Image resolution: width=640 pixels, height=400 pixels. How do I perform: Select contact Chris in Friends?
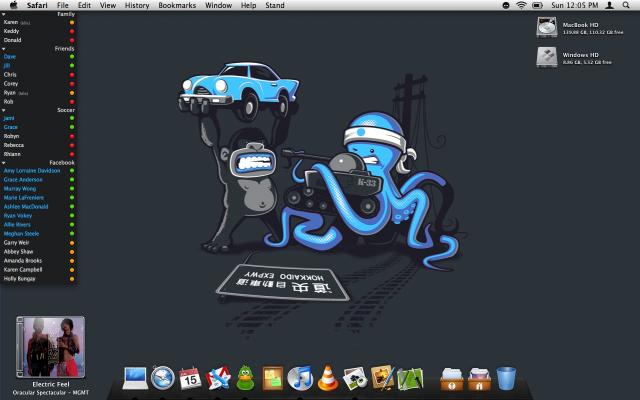39,75
